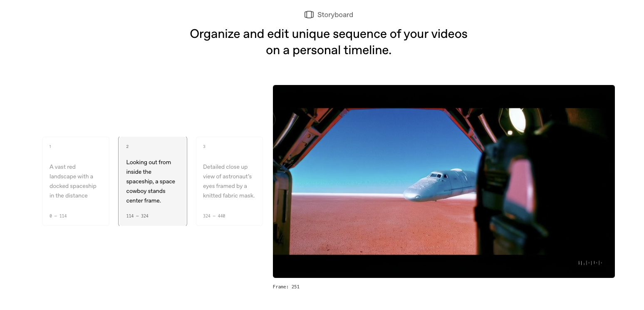
Task: Click the number 1 on first card
Action: tap(50, 147)
